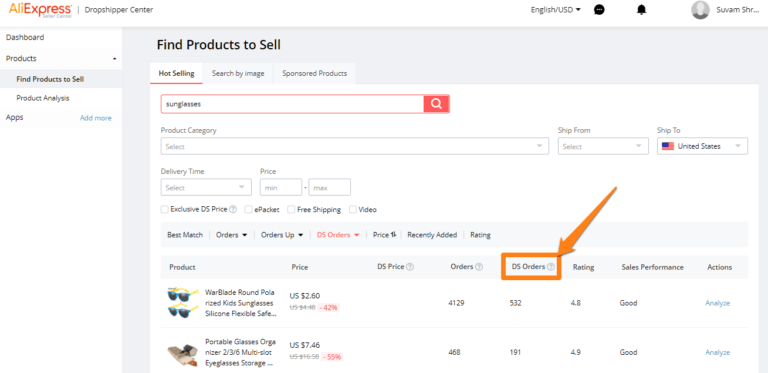Open the notifications bell
768x373 pixels.
641,10
